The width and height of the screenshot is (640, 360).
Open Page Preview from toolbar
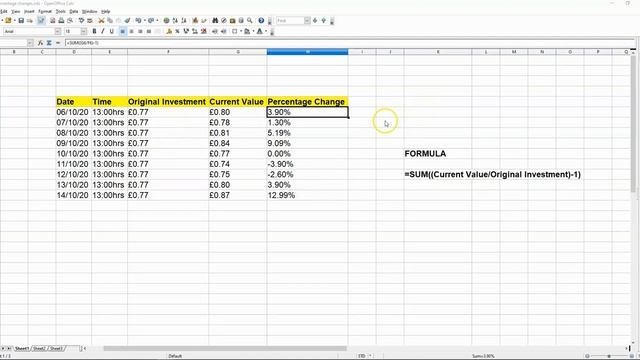pyautogui.click(x=70, y=20)
